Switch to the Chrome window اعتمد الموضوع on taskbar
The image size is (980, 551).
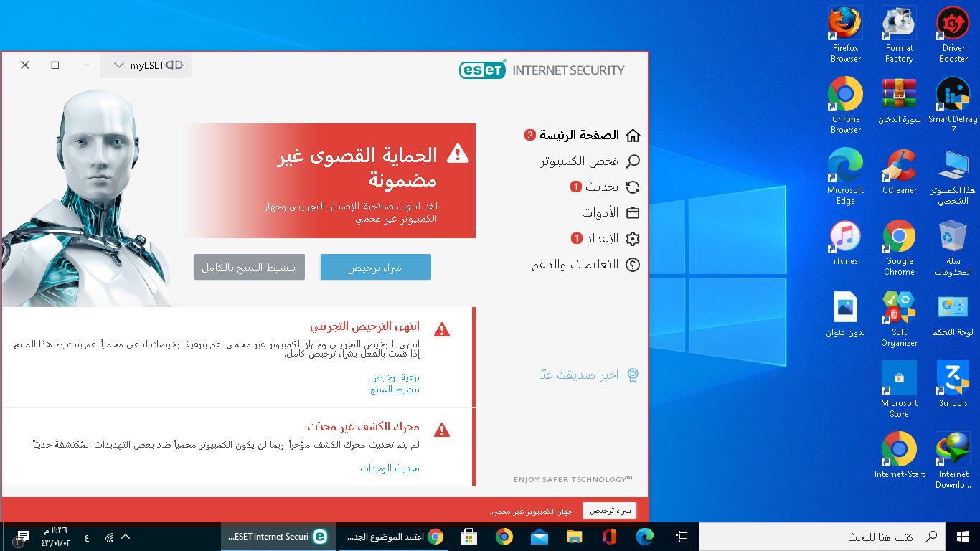pyautogui.click(x=395, y=537)
